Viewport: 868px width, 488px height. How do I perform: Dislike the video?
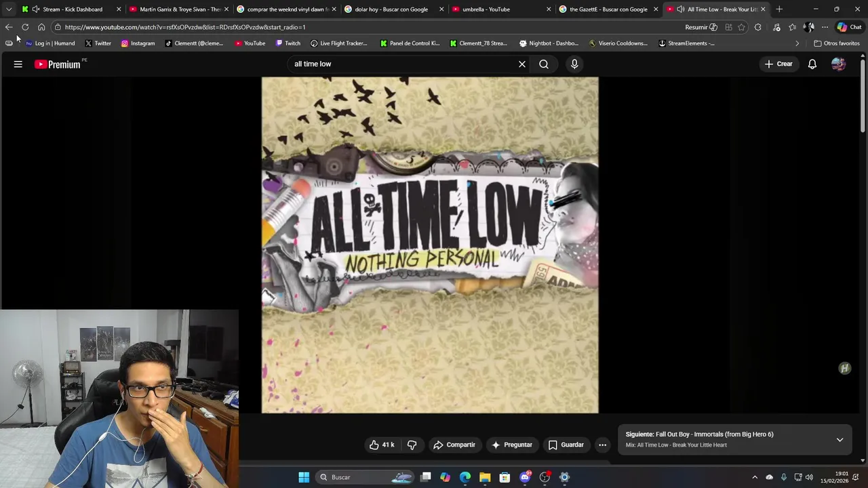click(412, 445)
